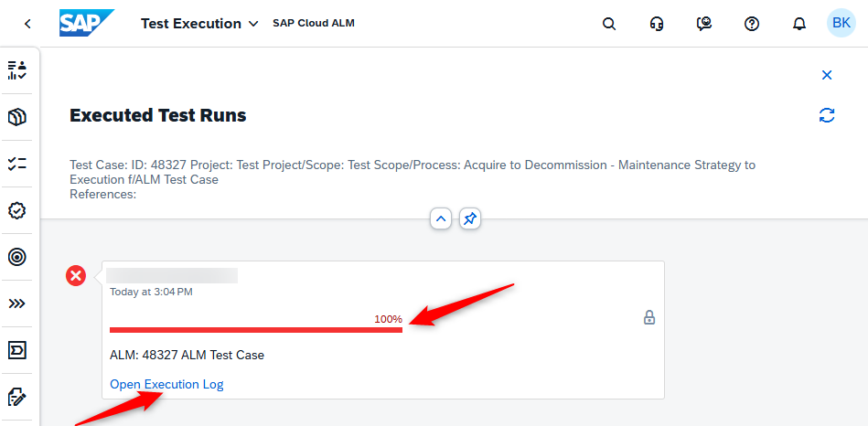Open the top sidebar overview icon
Screen dimensions: 868x426
click(x=17, y=70)
